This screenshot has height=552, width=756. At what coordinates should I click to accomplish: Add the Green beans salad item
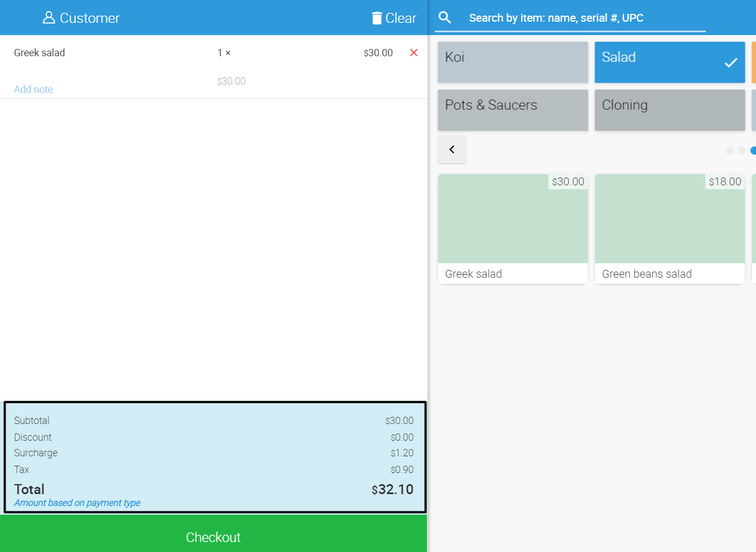[x=669, y=229]
